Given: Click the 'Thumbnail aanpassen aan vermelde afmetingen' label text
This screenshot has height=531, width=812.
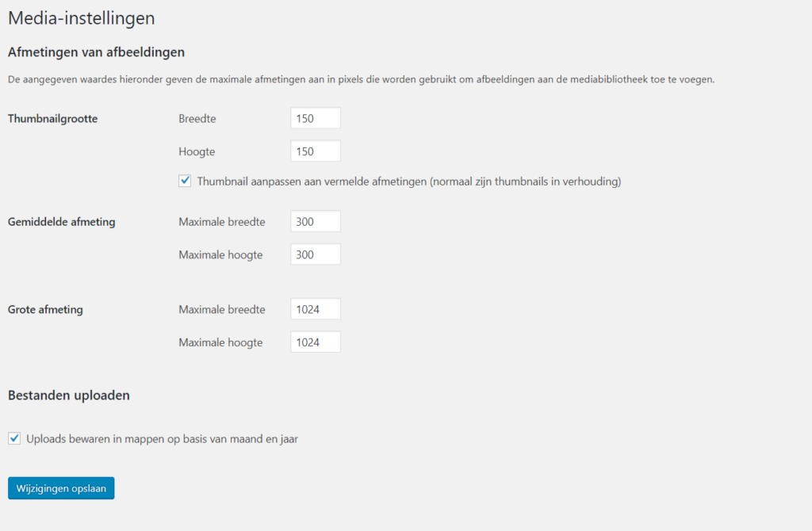Looking at the screenshot, I should click(x=409, y=181).
